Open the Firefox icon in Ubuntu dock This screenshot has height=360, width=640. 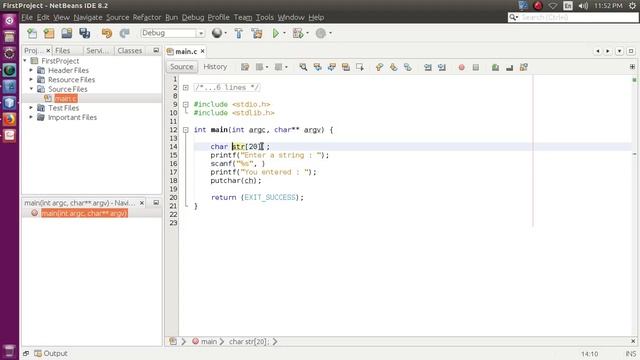(9, 119)
